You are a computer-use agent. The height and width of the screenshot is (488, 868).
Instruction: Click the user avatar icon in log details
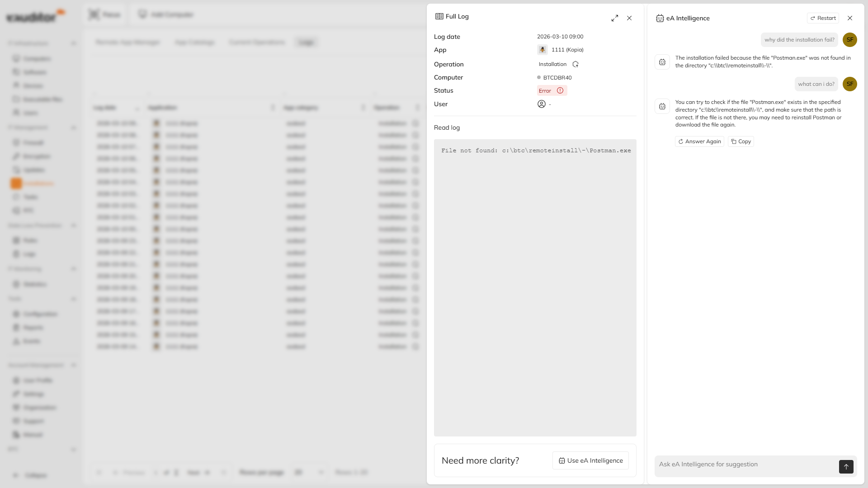coord(541,104)
